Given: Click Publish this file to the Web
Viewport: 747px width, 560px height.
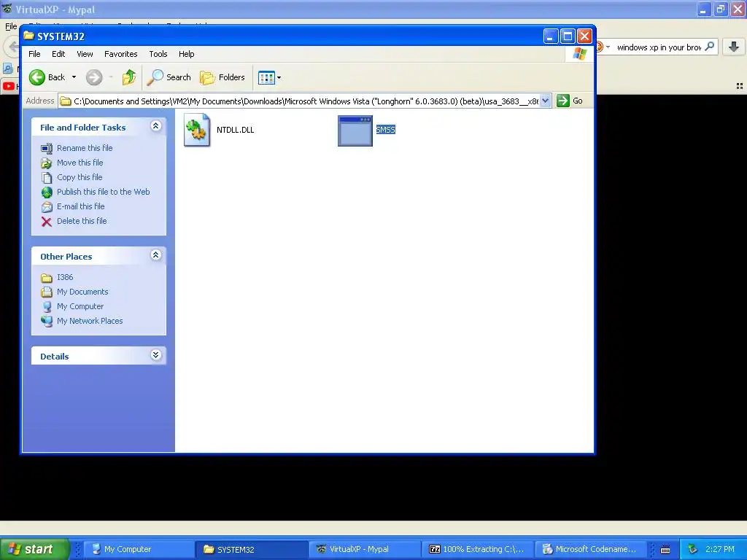Looking at the screenshot, I should click(x=104, y=192).
